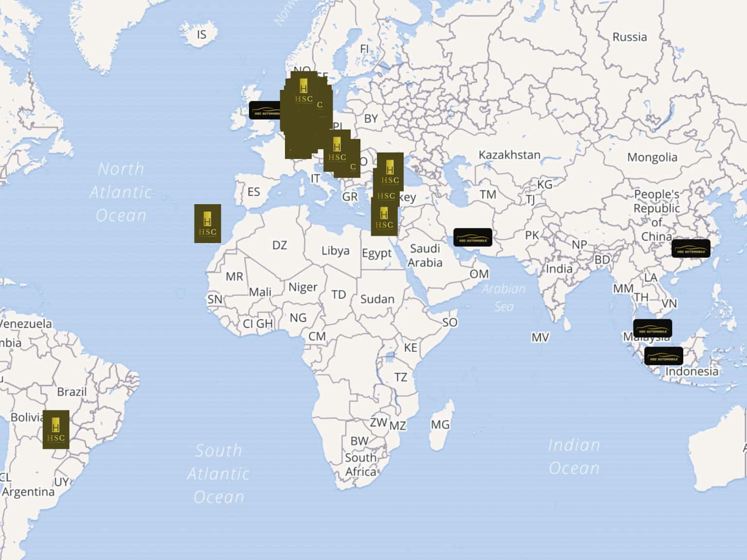The image size is (747, 560).
Task: Select the HSC Automobile marker near Oman
Action: pyautogui.click(x=473, y=238)
